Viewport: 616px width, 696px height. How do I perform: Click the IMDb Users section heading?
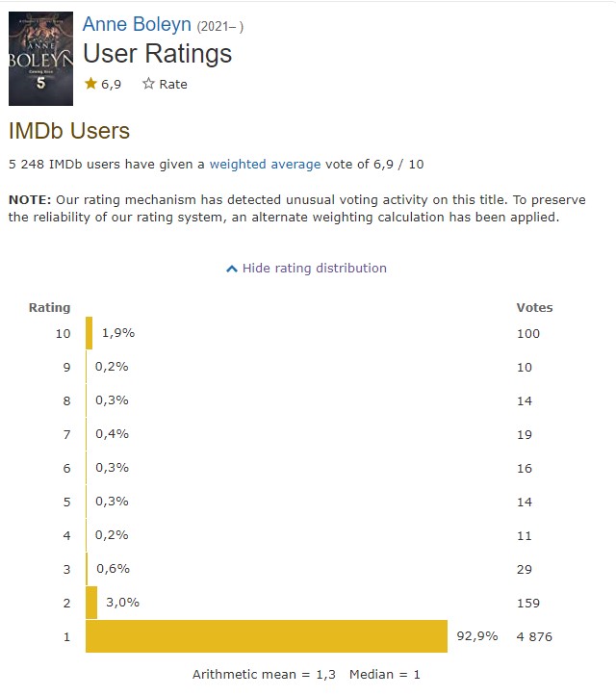click(x=68, y=131)
